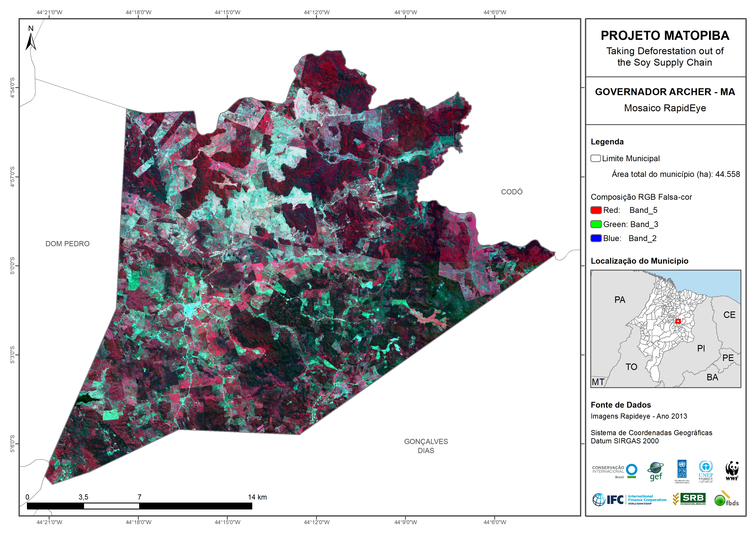
Task: Click the CODÓ municipality label
Action: click(512, 192)
